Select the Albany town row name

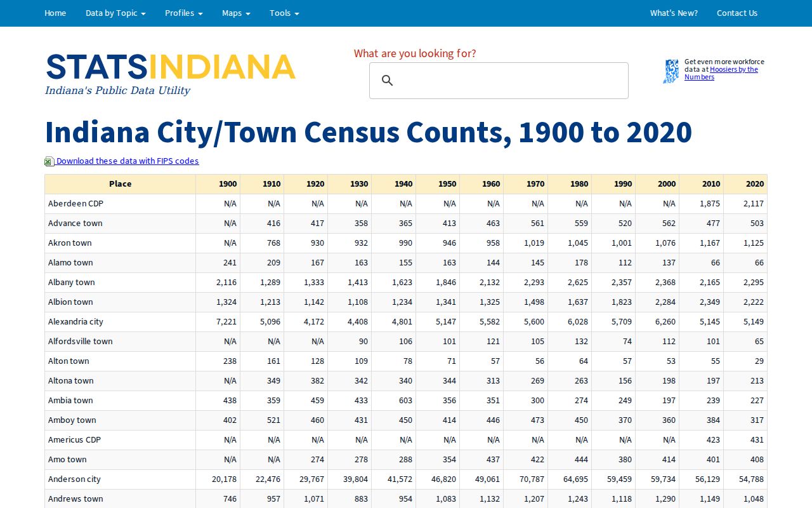(x=72, y=282)
